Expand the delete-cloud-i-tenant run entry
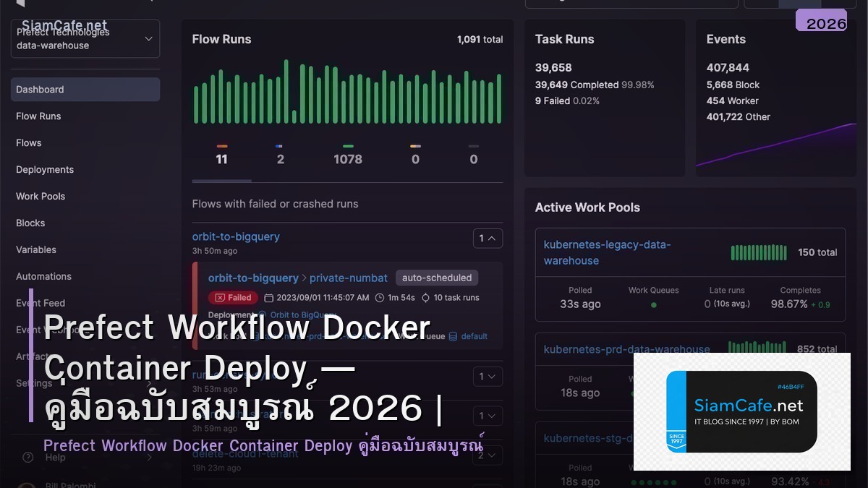Viewport: 868px width, 488px height. (x=488, y=455)
